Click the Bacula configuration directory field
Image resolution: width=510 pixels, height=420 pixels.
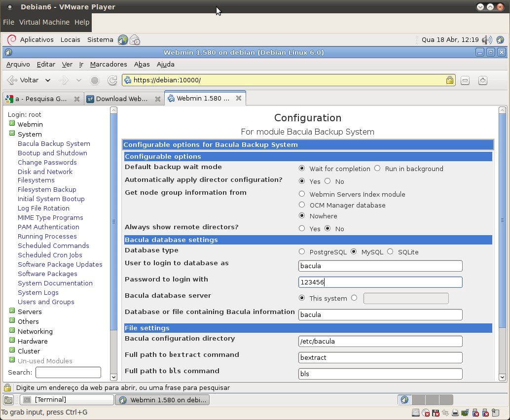(x=380, y=341)
